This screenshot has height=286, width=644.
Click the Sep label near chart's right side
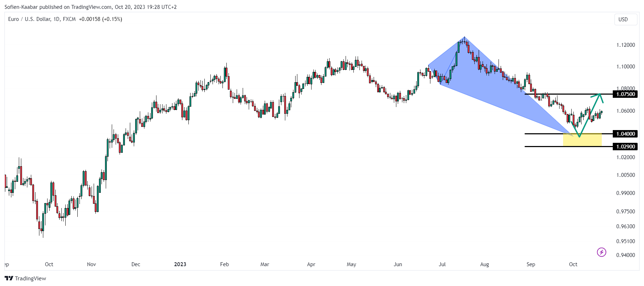click(531, 264)
